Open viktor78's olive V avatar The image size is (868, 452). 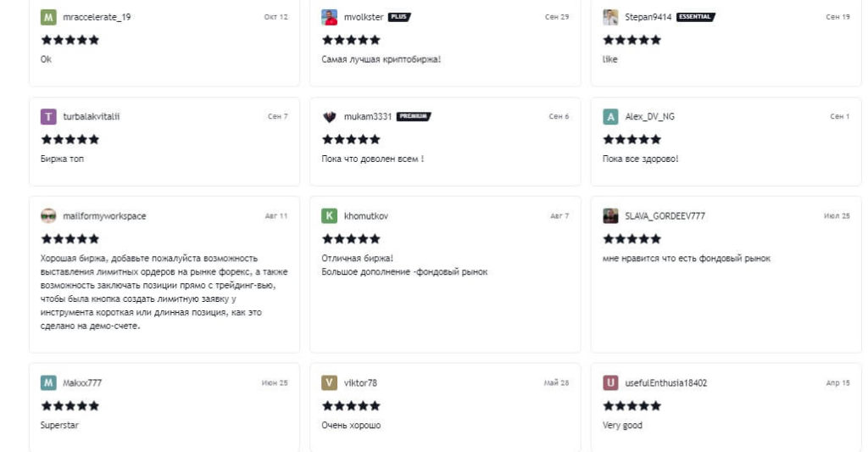[x=330, y=382]
